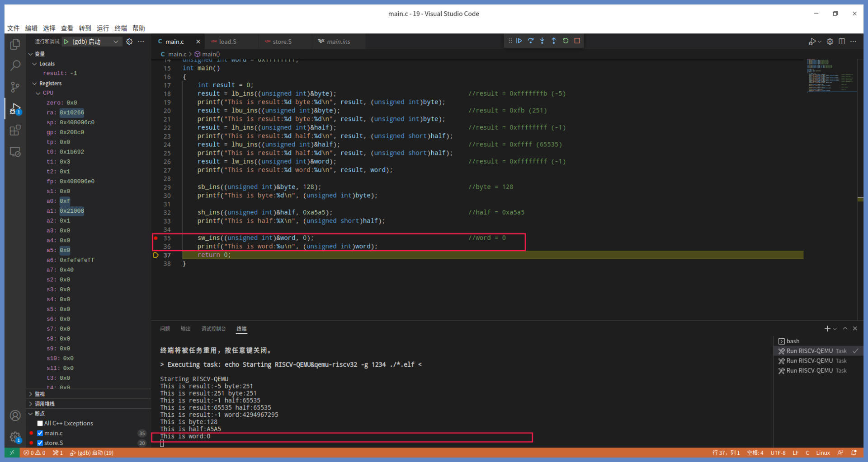
Task: Click the Step Into debug icon
Action: 542,41
